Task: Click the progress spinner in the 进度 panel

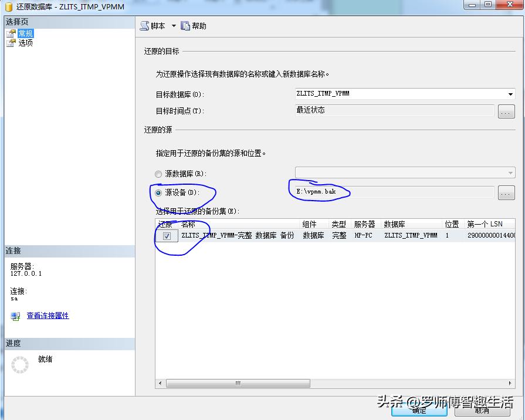Action: 21,364
